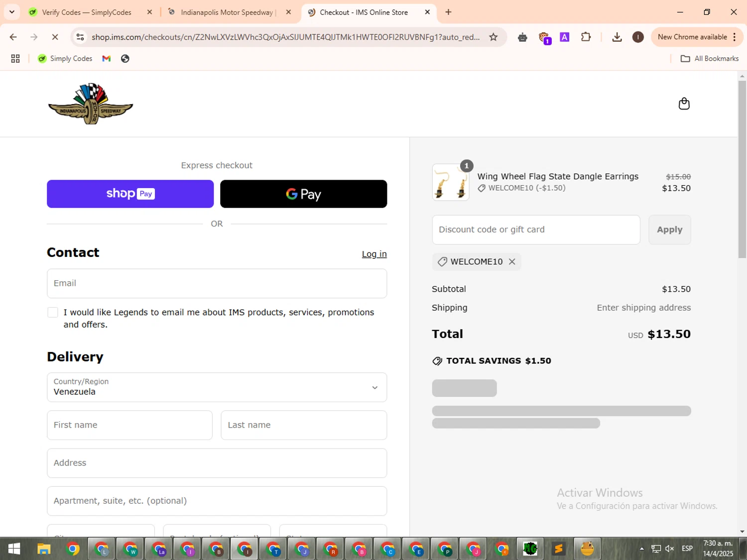
Task: Bookmark this page with star icon
Action: pyautogui.click(x=493, y=37)
